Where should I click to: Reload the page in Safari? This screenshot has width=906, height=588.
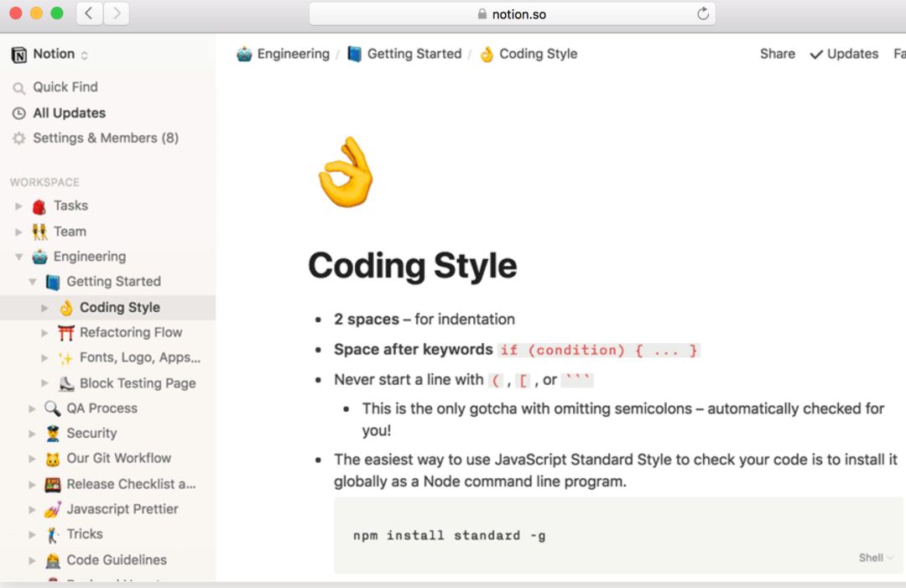pos(703,14)
